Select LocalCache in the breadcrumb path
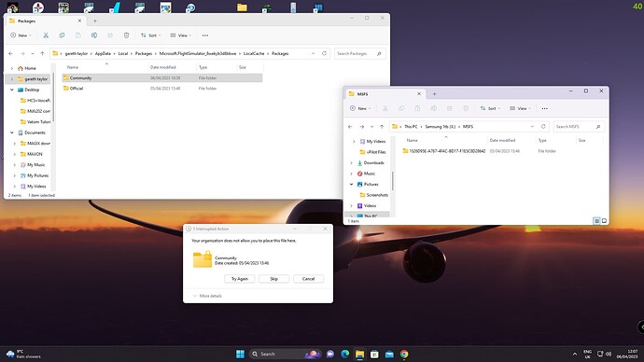This screenshot has height=362, width=644. (254, 53)
